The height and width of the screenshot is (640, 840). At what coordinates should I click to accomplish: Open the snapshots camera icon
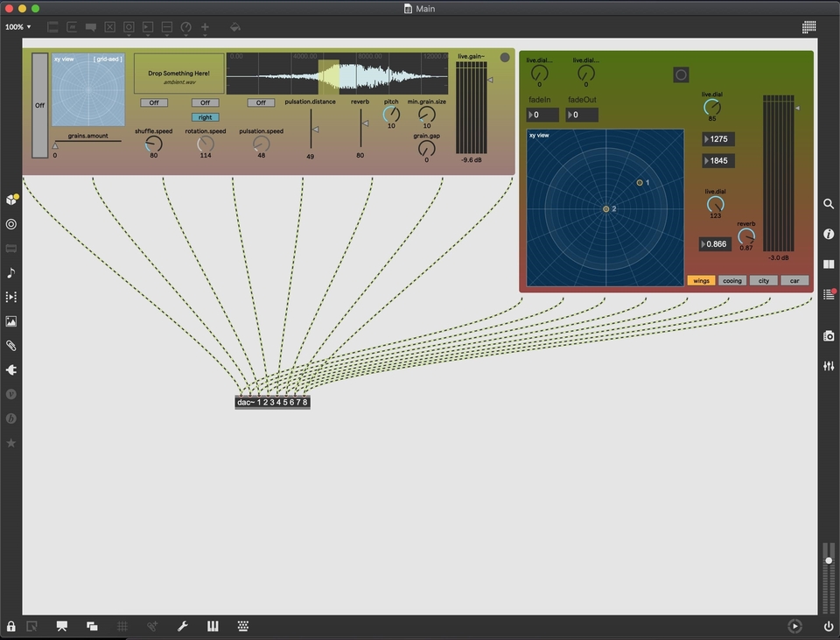[829, 336]
